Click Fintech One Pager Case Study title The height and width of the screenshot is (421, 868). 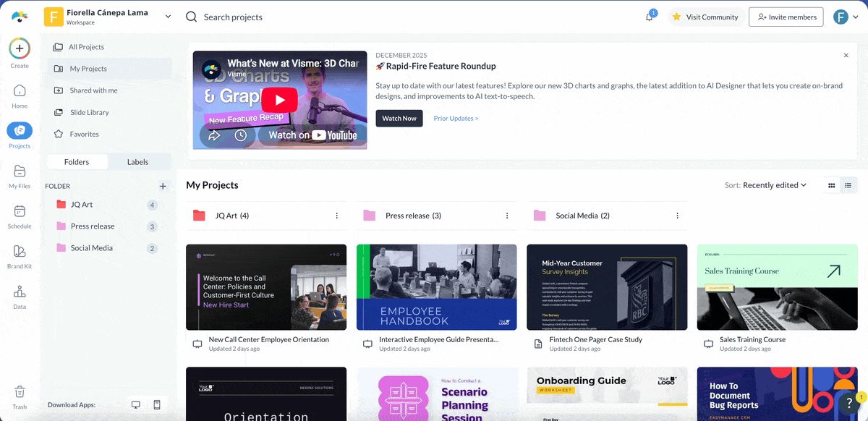tap(596, 339)
